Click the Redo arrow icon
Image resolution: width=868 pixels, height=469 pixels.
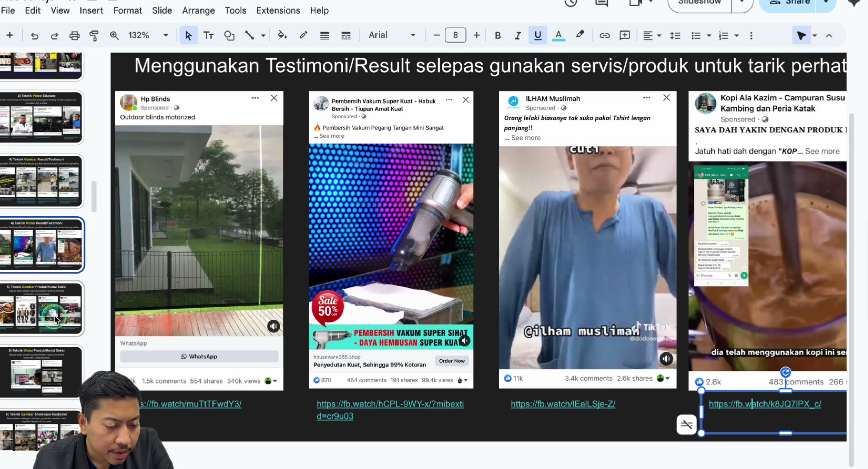point(54,36)
